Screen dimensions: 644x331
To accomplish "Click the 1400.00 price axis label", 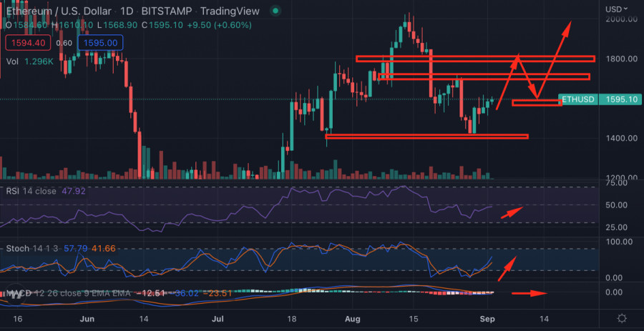I will (x=623, y=138).
